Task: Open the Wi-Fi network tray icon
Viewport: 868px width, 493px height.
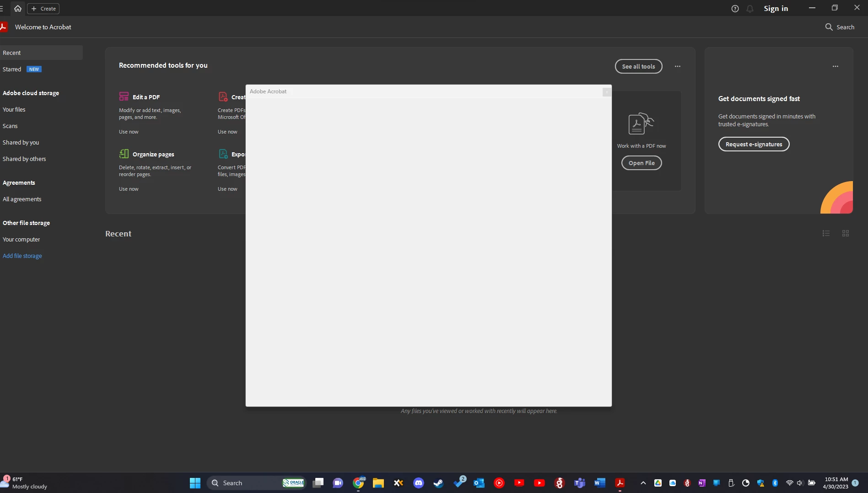Action: (789, 483)
